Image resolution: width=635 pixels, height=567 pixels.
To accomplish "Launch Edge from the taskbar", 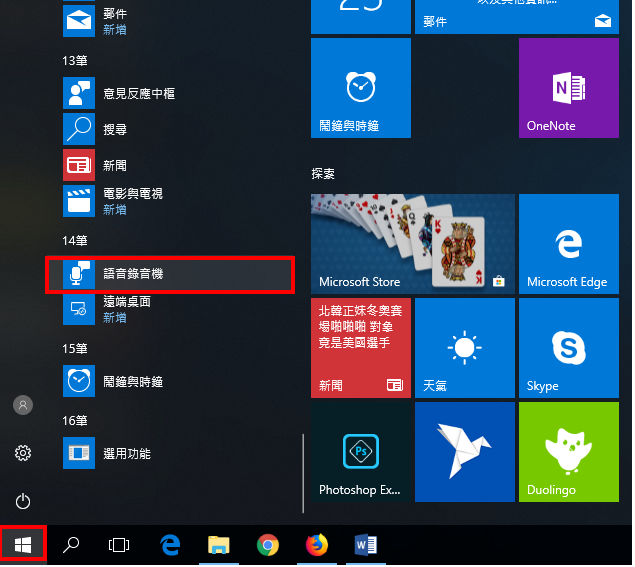I will click(170, 546).
